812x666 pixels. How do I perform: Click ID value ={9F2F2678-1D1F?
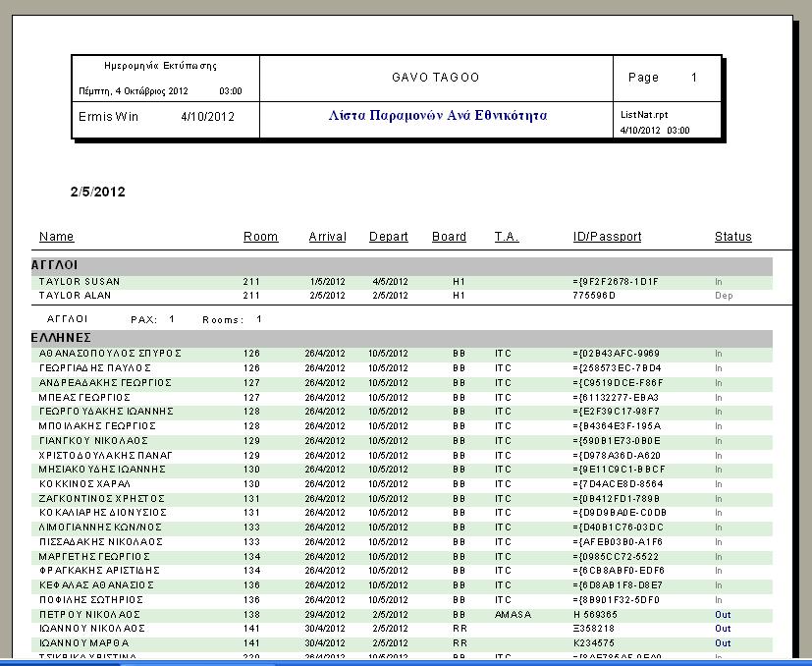pos(616,282)
